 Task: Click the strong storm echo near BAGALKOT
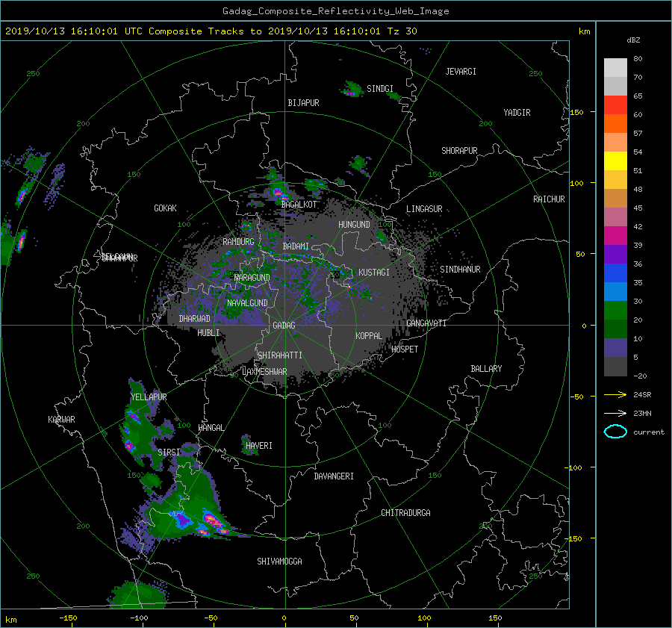click(278, 192)
